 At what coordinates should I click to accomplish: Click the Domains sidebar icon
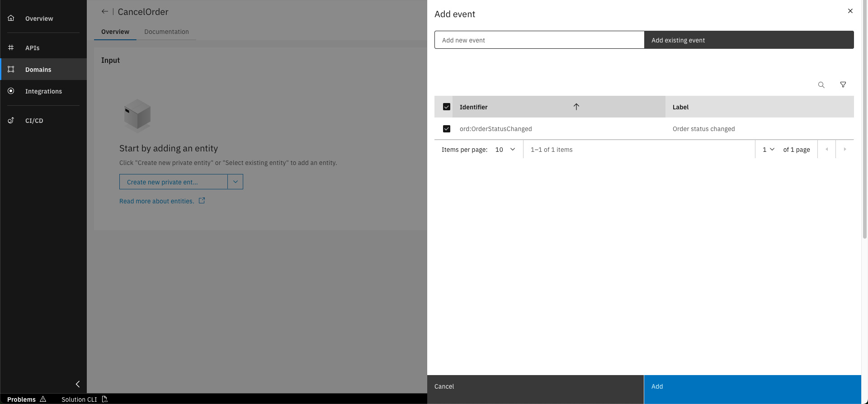pyautogui.click(x=11, y=69)
